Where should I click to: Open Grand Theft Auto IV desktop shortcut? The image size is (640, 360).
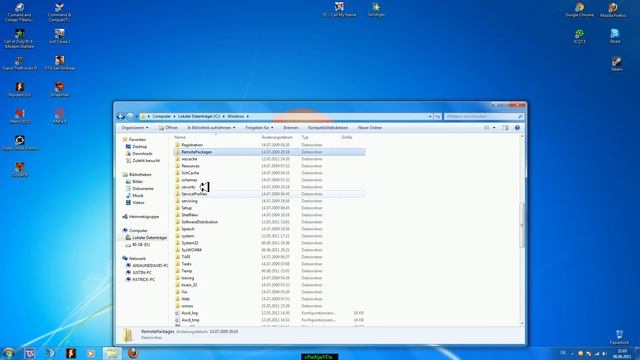coord(20,64)
